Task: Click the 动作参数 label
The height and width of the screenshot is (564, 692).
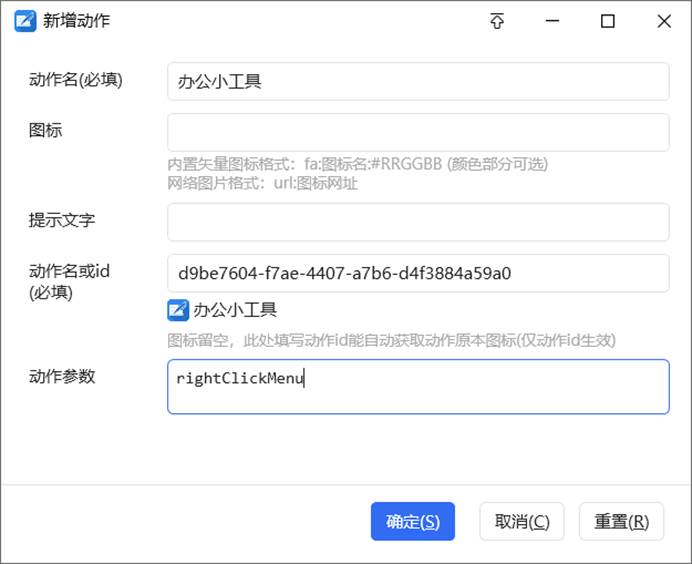Action: point(62,376)
